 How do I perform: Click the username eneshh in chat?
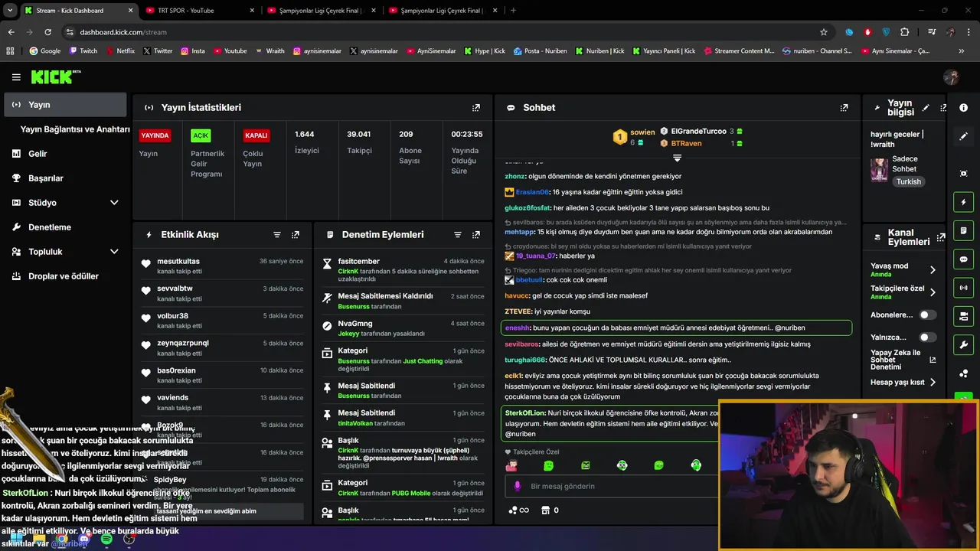(518, 328)
